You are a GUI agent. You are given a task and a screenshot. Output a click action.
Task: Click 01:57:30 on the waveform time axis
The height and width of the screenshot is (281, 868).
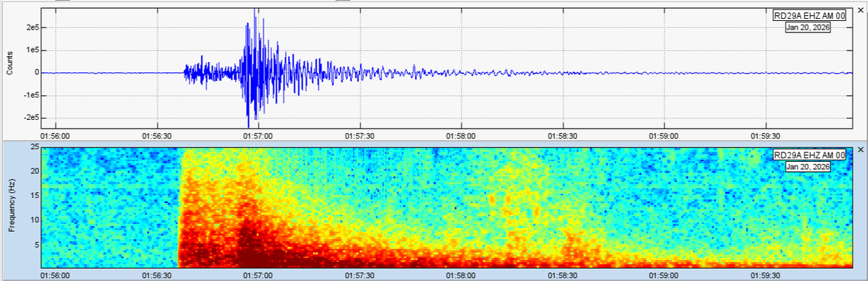(x=359, y=135)
